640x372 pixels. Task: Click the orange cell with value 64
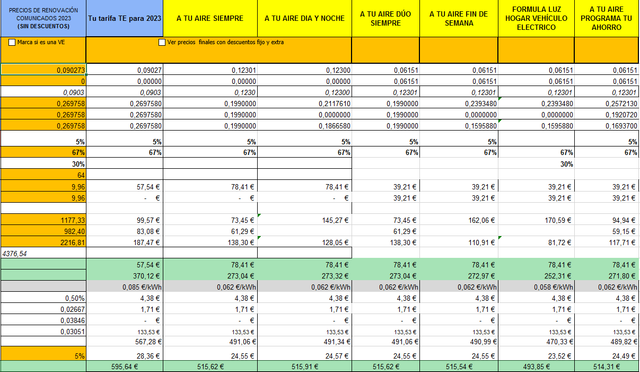click(x=43, y=175)
